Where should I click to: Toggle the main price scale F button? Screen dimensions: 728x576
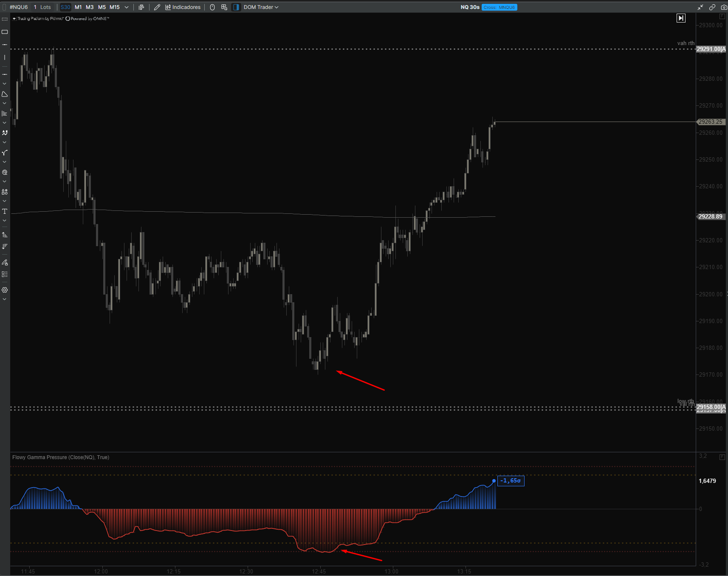[x=722, y=16]
